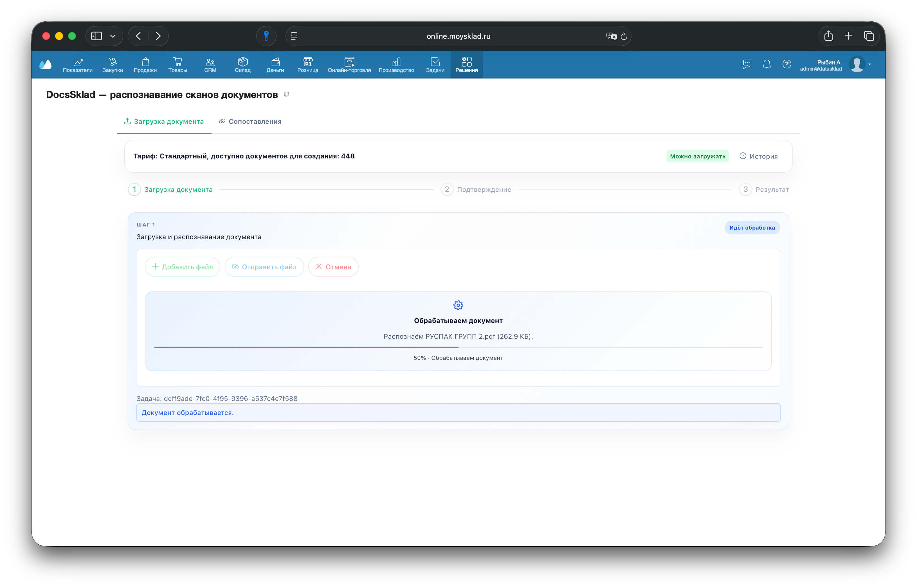Click the Добавить файл button
The width and height of the screenshot is (917, 588).
click(183, 266)
